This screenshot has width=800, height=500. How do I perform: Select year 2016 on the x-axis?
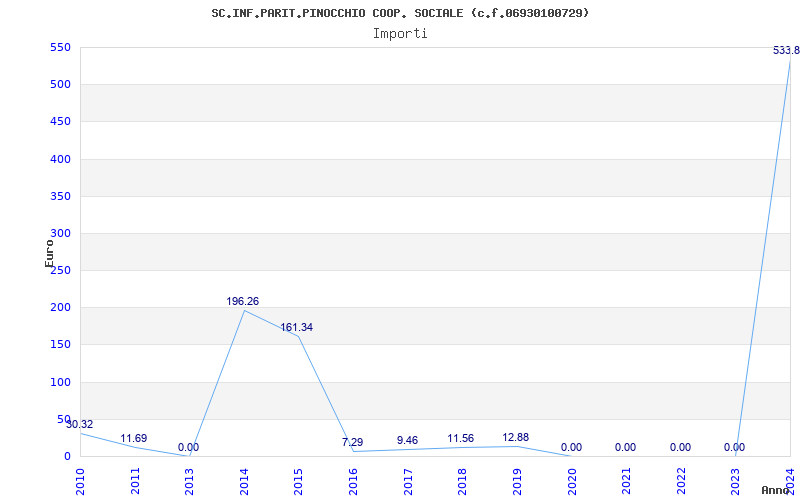pyautogui.click(x=353, y=481)
